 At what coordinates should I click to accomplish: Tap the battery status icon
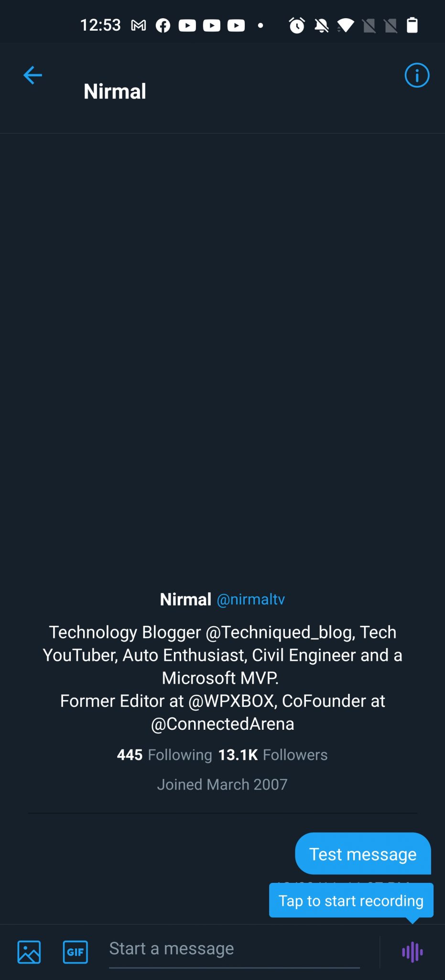coord(412,25)
